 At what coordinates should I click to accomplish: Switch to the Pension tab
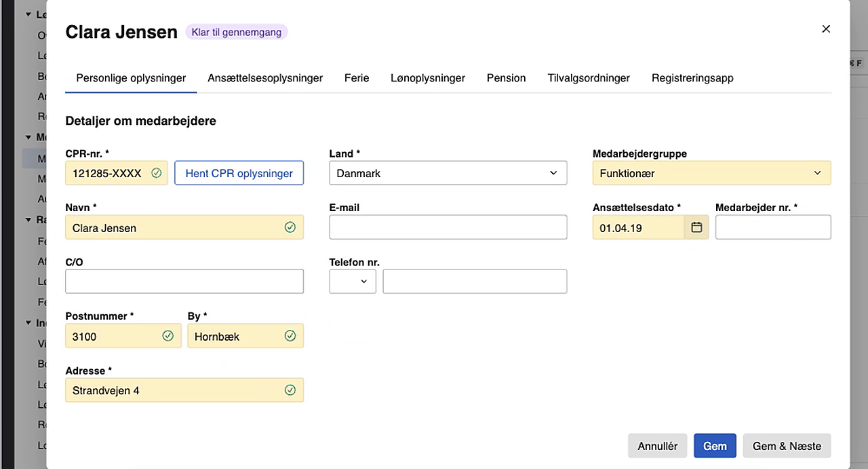pos(507,78)
